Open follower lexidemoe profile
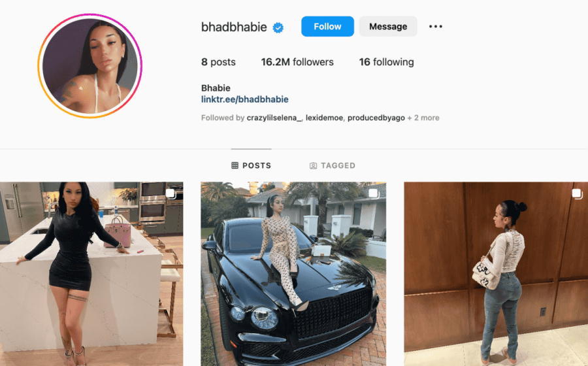 click(324, 118)
